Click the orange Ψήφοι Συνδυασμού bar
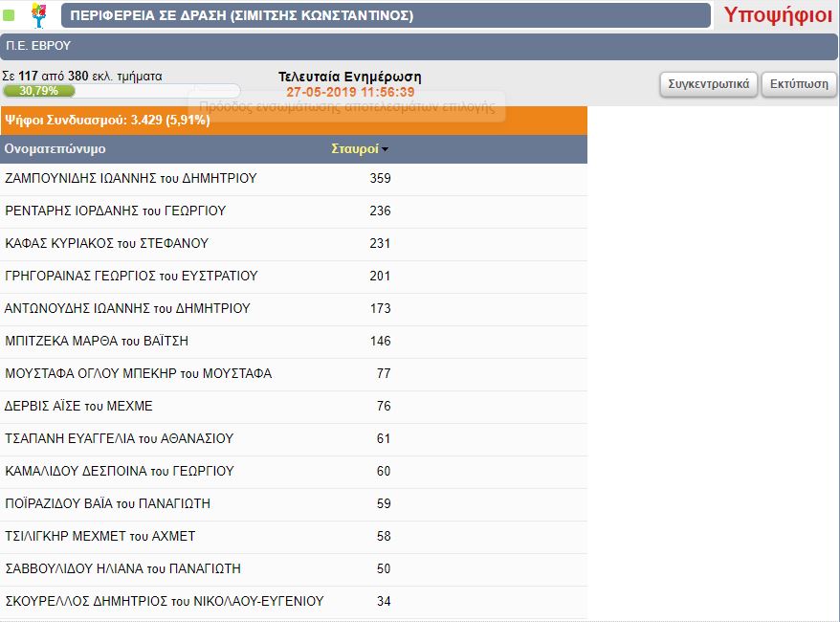 pyautogui.click(x=293, y=121)
